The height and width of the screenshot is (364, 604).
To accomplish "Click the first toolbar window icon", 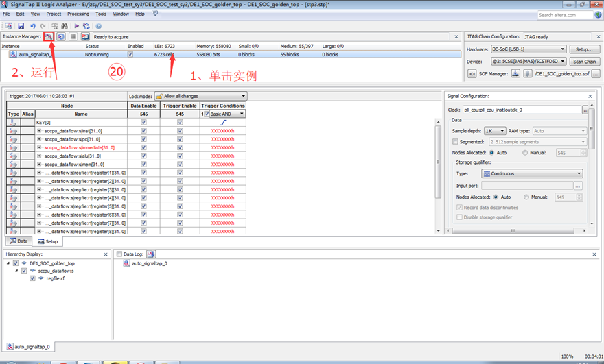I will click(x=8, y=26).
